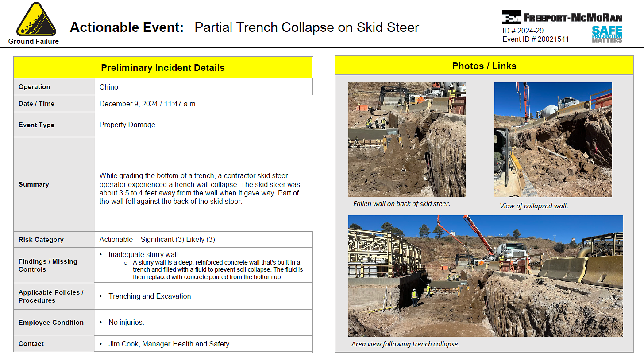
Task: Open the area view trench collapse photo
Action: point(486,276)
